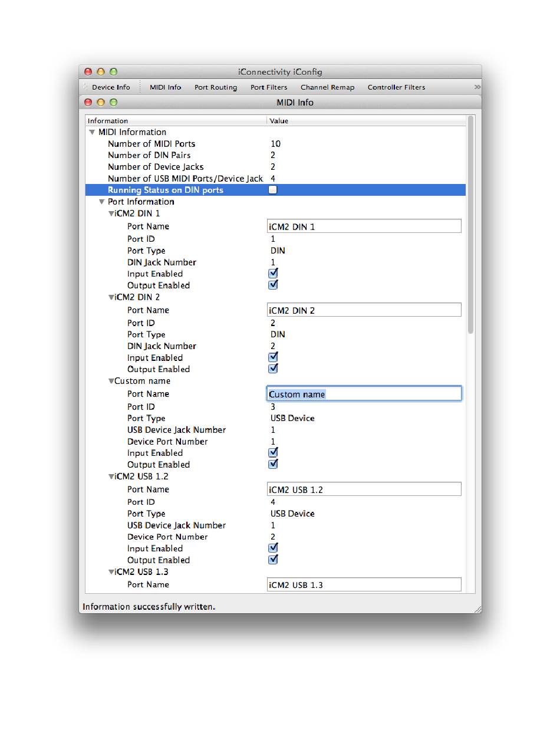Edit the Port Name field showing iCM2 USB 1.3

364,585
